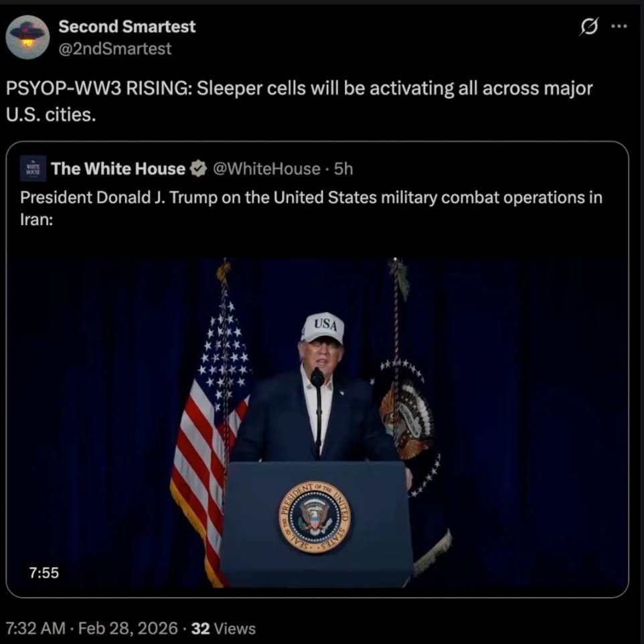644x644 pixels.
Task: Click the 5h quoted post timestamp
Action: [x=343, y=169]
